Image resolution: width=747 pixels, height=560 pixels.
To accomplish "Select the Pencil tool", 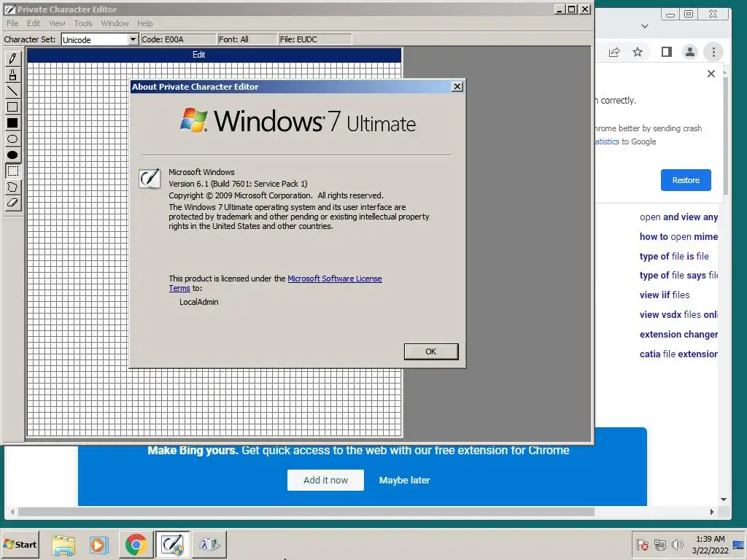I will coord(12,58).
